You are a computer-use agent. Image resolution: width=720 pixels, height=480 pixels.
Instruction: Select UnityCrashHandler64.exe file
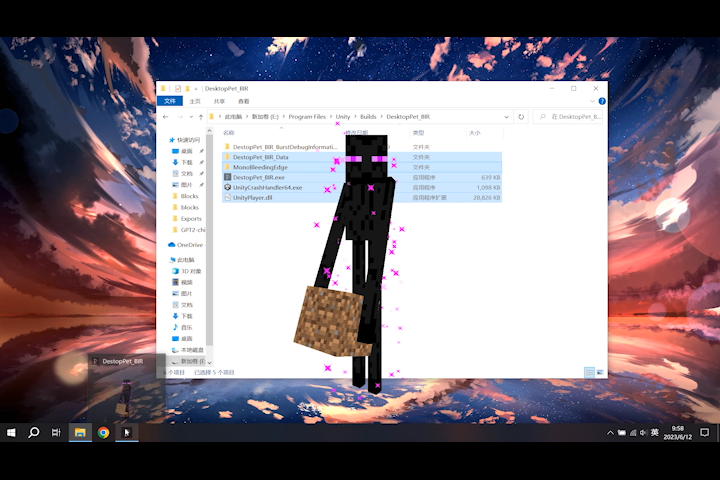(267, 187)
